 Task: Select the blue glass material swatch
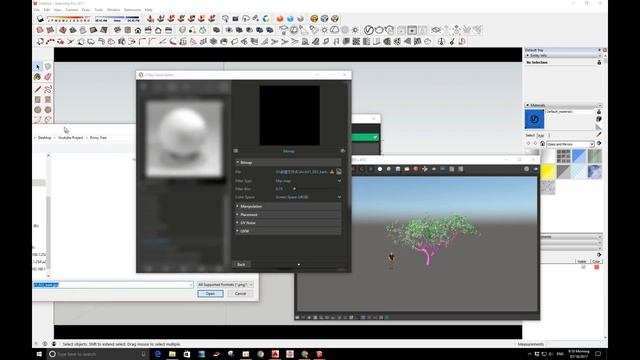click(x=579, y=156)
